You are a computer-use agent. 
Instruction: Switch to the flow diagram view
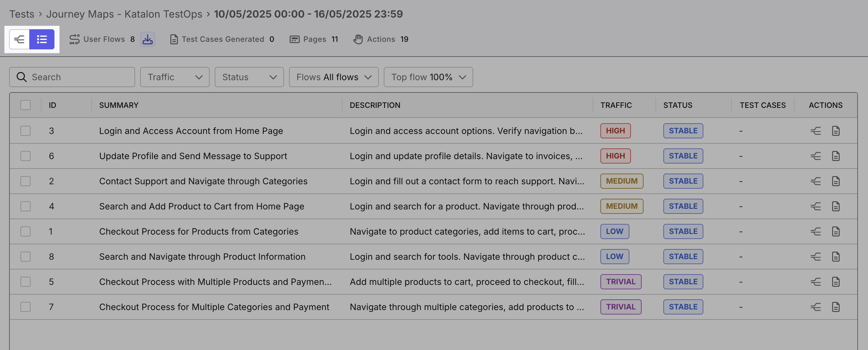20,39
